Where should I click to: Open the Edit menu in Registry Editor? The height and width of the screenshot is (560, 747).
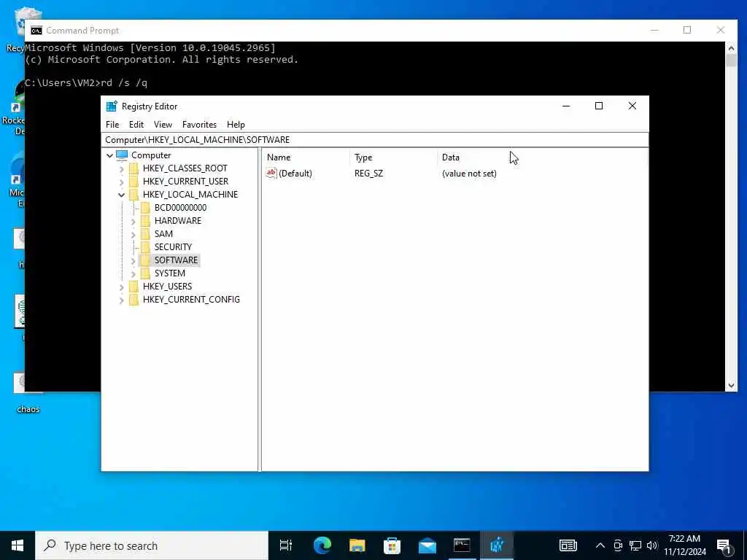point(136,124)
